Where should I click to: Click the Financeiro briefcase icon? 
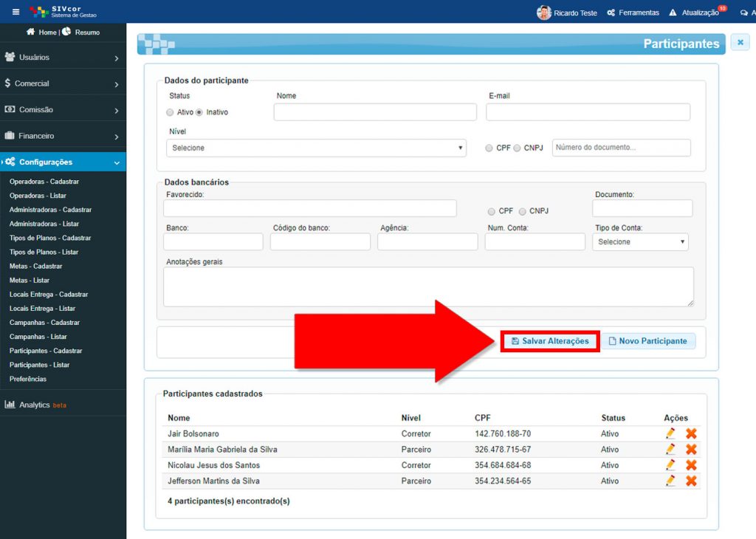pos(10,135)
